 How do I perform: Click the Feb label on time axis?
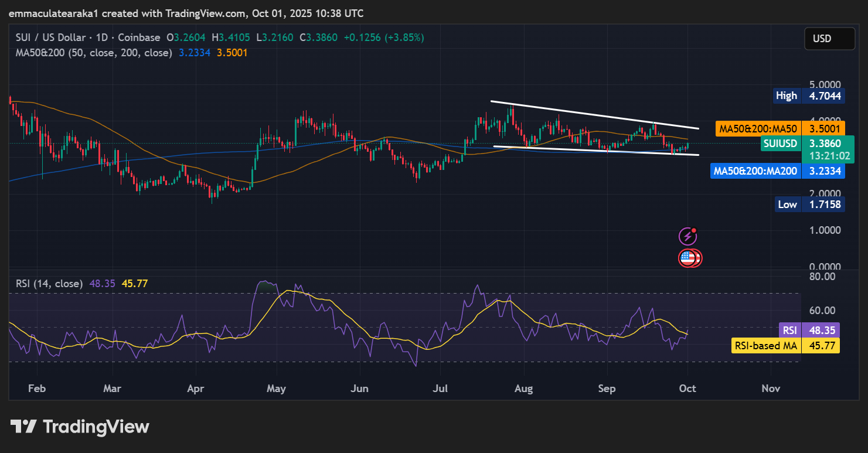point(37,389)
